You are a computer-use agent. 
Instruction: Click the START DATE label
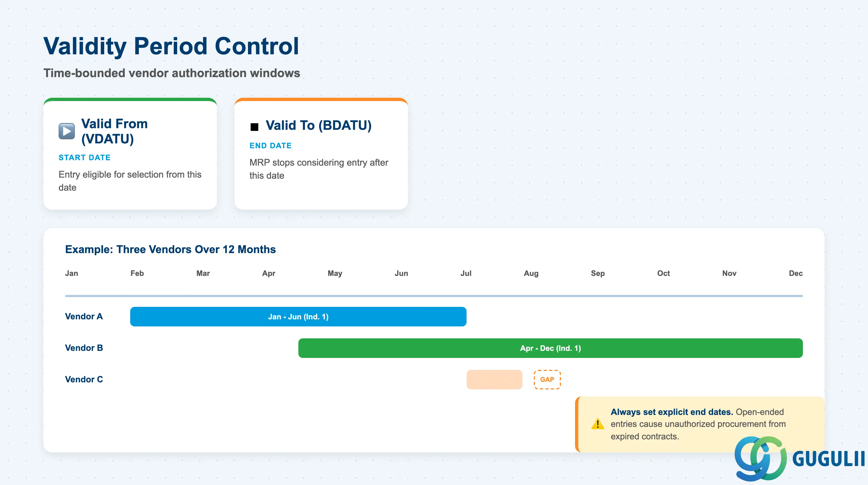point(85,158)
